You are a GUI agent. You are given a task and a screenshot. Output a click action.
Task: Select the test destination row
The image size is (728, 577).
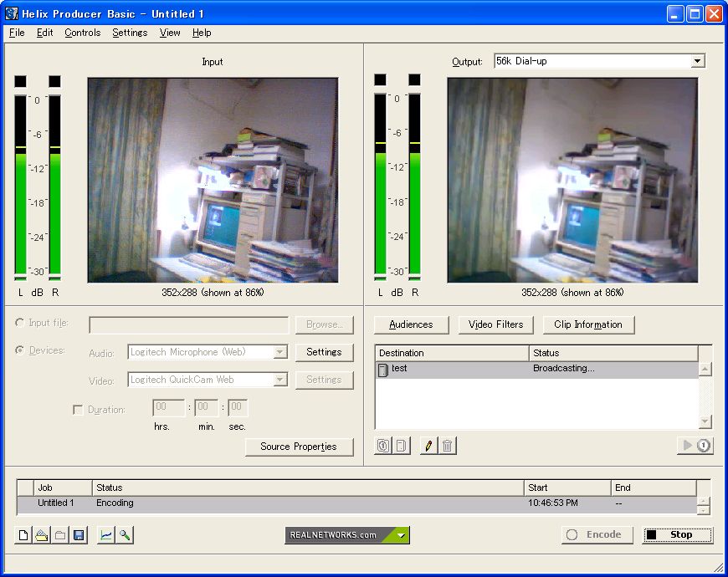pos(452,369)
